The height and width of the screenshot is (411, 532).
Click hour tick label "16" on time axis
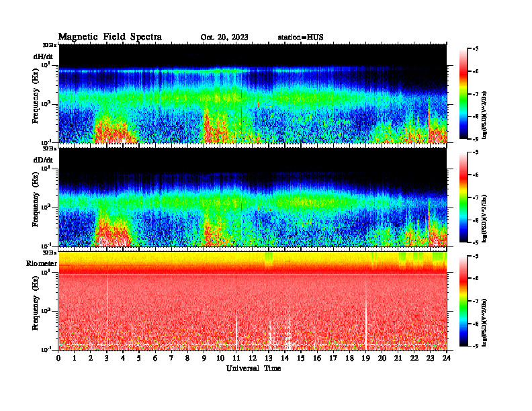(x=317, y=359)
